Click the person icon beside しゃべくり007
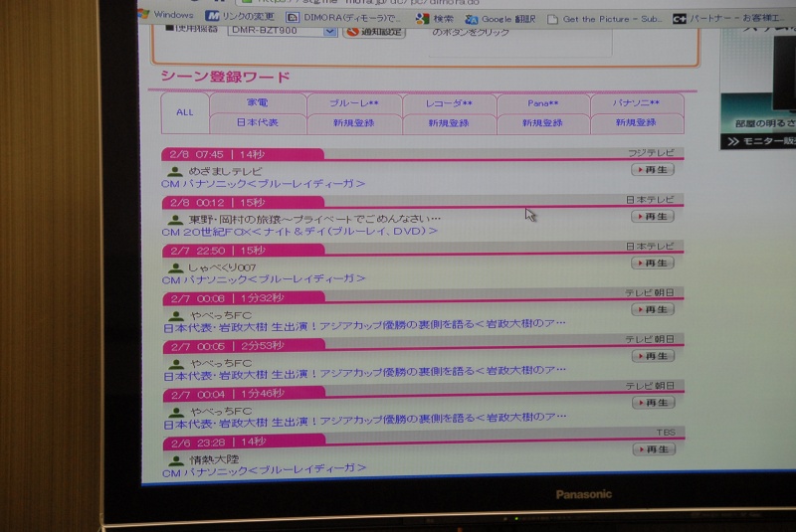Image resolution: width=796 pixels, height=532 pixels. click(x=176, y=267)
